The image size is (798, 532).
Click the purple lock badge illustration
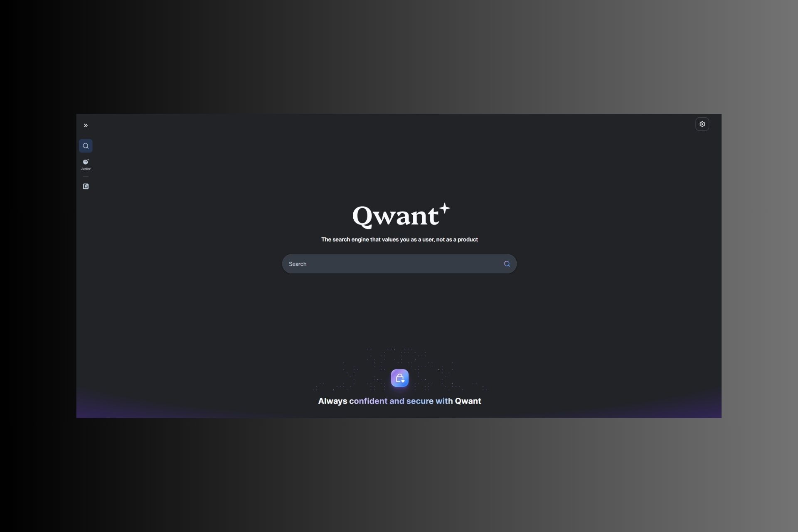(x=399, y=378)
